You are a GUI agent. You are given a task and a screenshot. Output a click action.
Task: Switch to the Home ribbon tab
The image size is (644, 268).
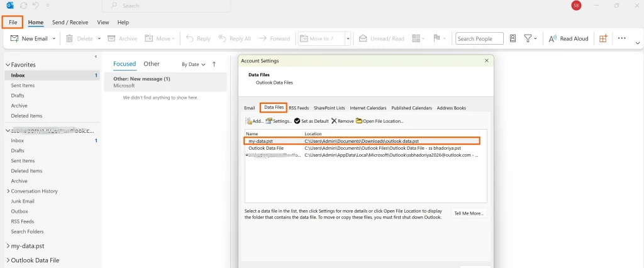click(36, 22)
